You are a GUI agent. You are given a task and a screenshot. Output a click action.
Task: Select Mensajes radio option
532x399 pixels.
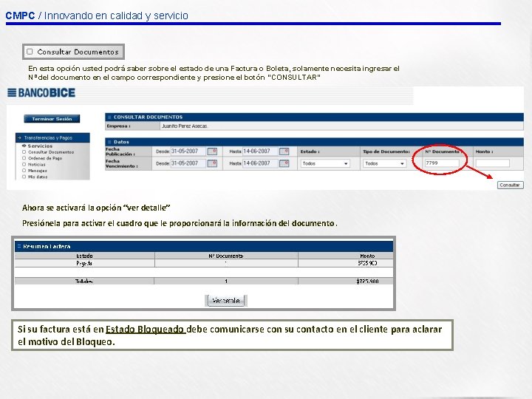pyautogui.click(x=24, y=171)
